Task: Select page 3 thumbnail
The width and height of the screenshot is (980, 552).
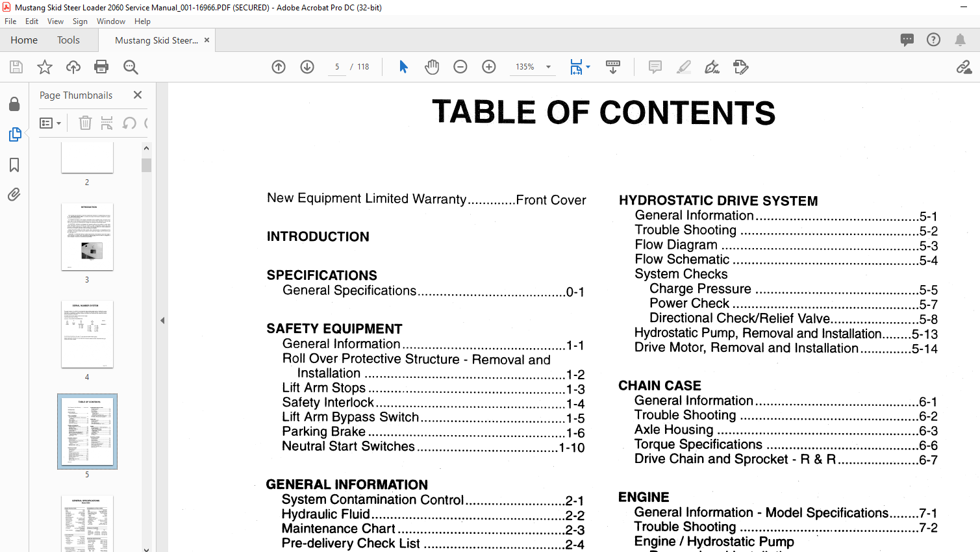Action: (x=87, y=237)
